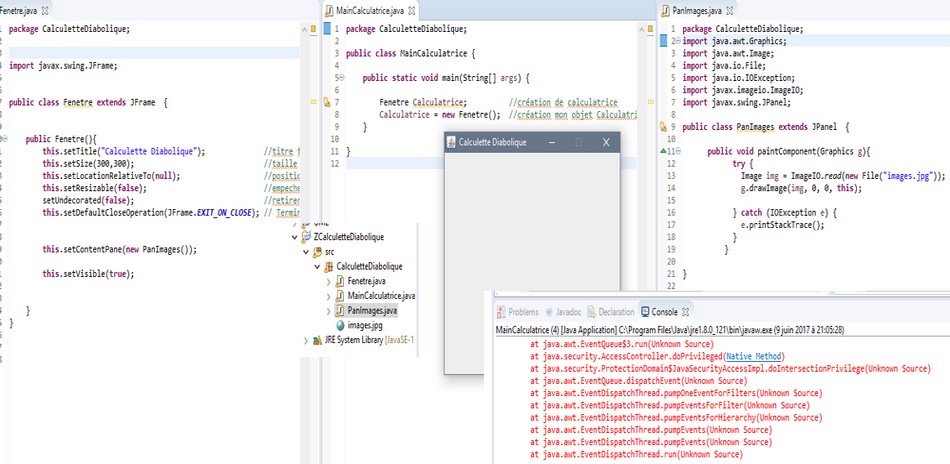Collapse the imports block in PanImages.java
Viewport: 950px width, 464px height.
tap(677, 42)
